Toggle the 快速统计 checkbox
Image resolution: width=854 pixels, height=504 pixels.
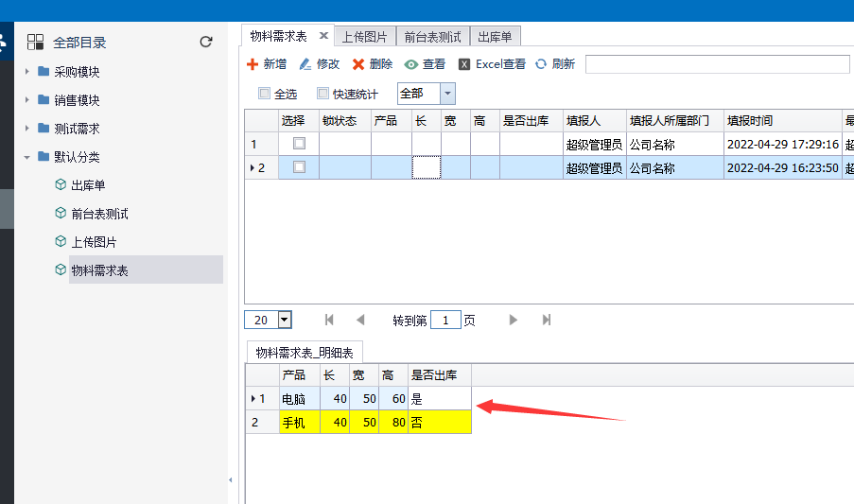(x=322, y=94)
